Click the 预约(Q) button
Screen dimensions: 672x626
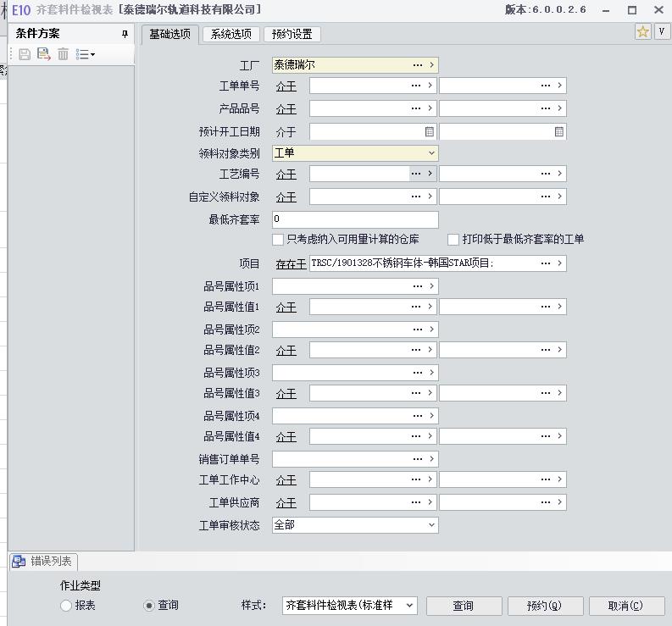pyautogui.click(x=545, y=606)
